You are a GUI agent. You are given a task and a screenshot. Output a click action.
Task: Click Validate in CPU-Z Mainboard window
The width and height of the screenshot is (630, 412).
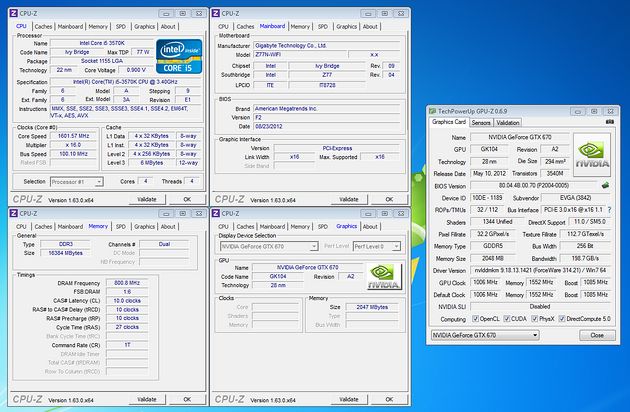click(x=349, y=199)
